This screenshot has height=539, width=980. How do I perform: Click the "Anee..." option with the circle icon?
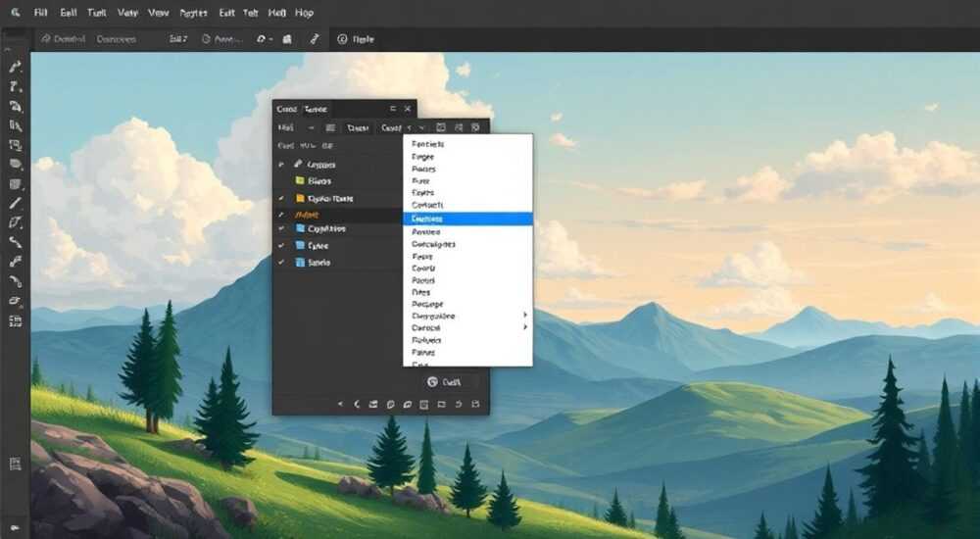(221, 39)
